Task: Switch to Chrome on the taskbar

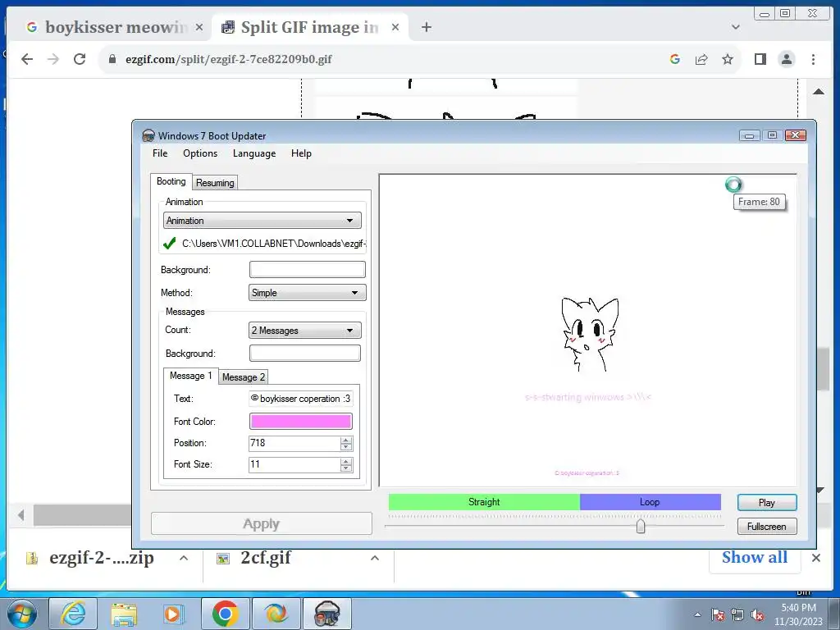Action: (x=225, y=614)
